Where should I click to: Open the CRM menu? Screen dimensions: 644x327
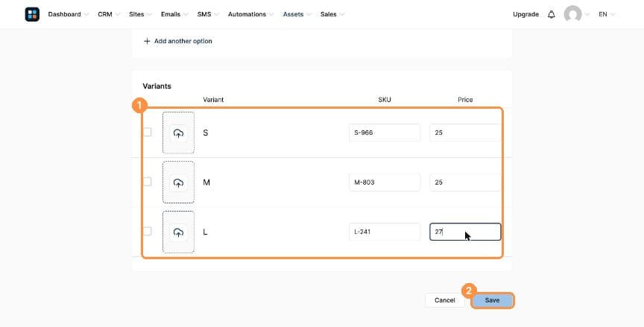(x=109, y=14)
